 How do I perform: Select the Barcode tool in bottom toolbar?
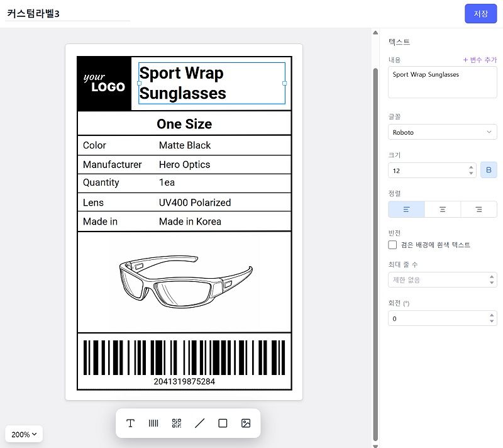[x=153, y=423]
